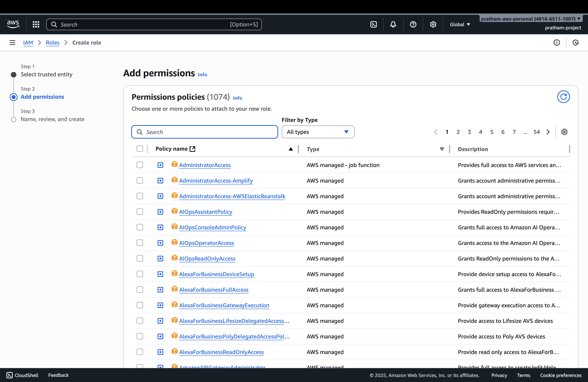Open the Terms footer link
This screenshot has width=588, height=382.
coord(524,375)
